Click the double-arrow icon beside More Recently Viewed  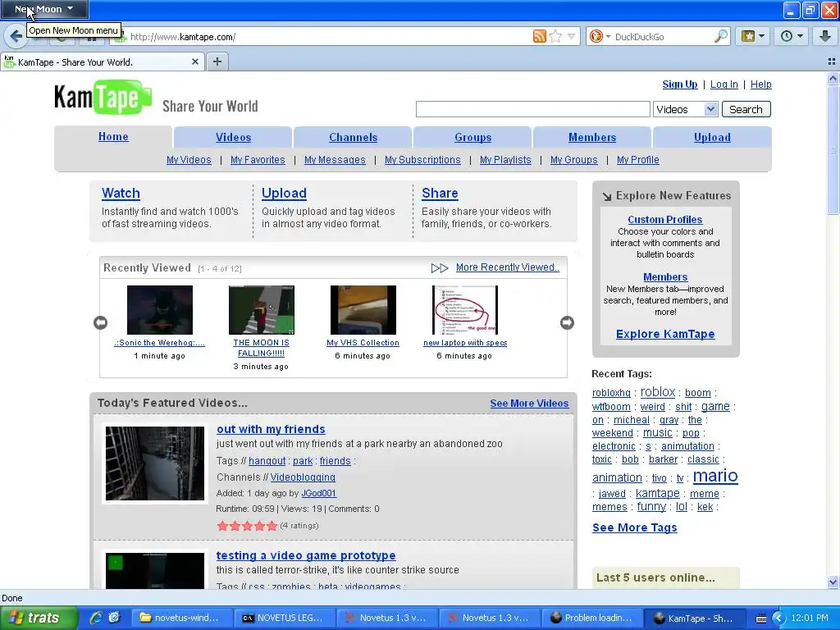coord(440,268)
